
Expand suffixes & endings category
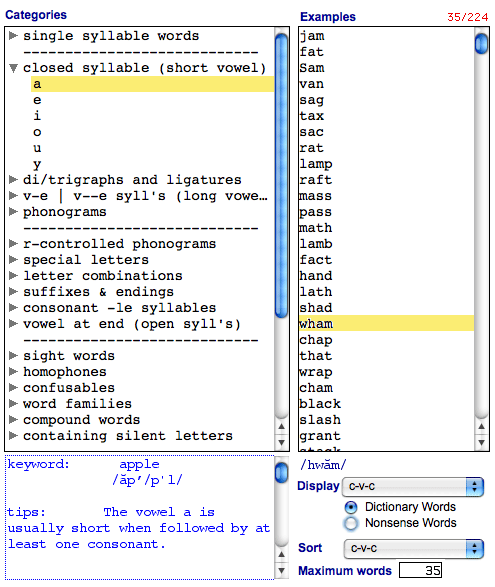pos(13,292)
